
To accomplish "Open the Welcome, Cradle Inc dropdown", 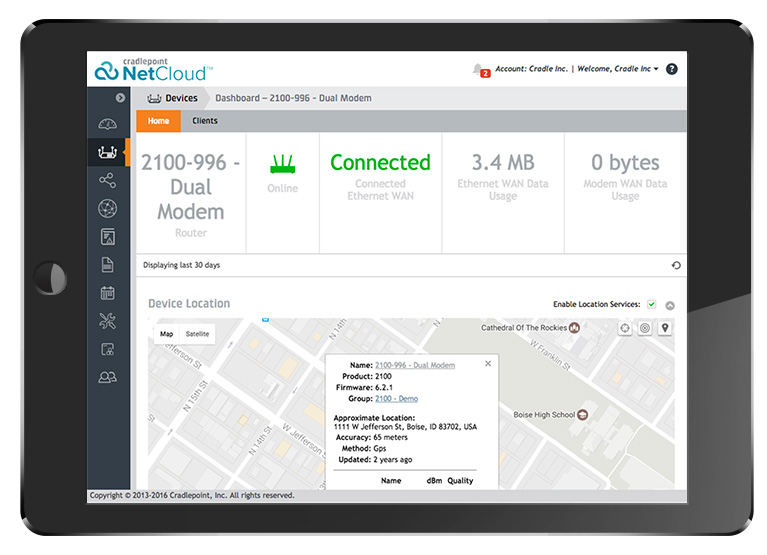I will (618, 69).
